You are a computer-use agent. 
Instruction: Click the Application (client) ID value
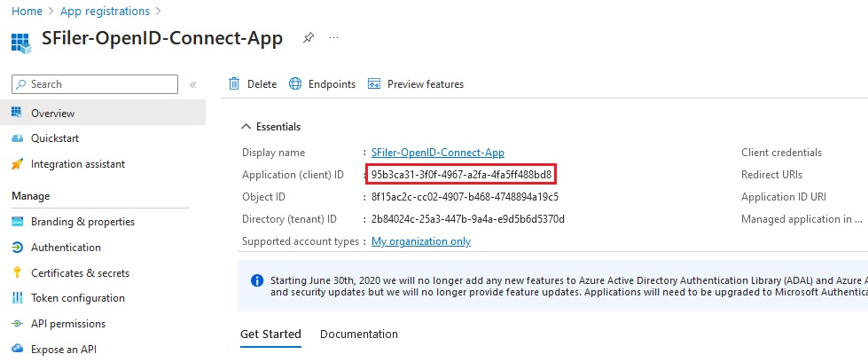462,175
